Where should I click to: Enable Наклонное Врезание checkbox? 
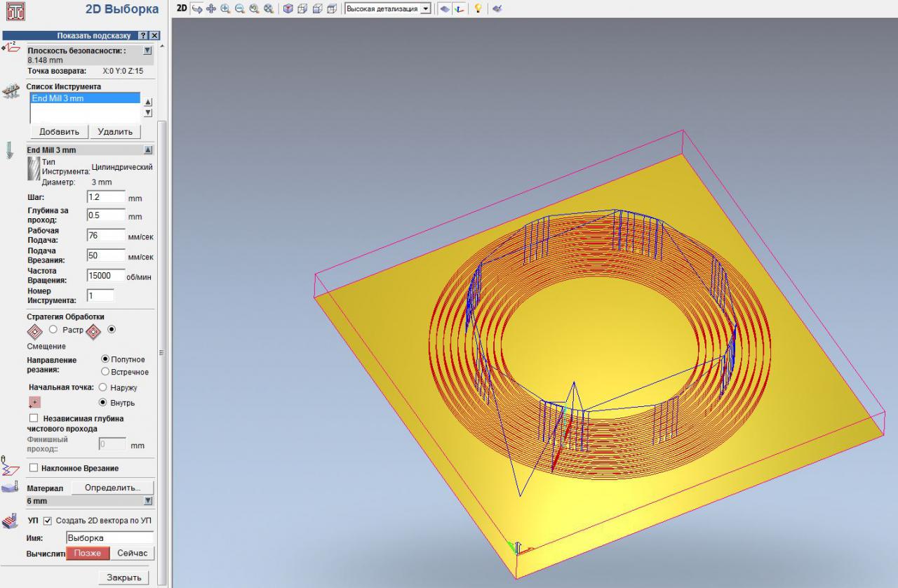34,468
